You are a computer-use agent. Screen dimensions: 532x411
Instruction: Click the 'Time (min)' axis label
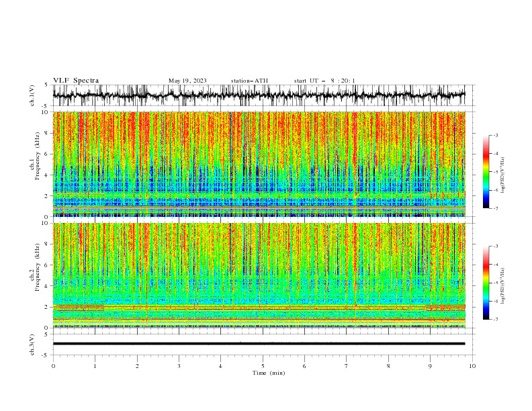pos(269,373)
